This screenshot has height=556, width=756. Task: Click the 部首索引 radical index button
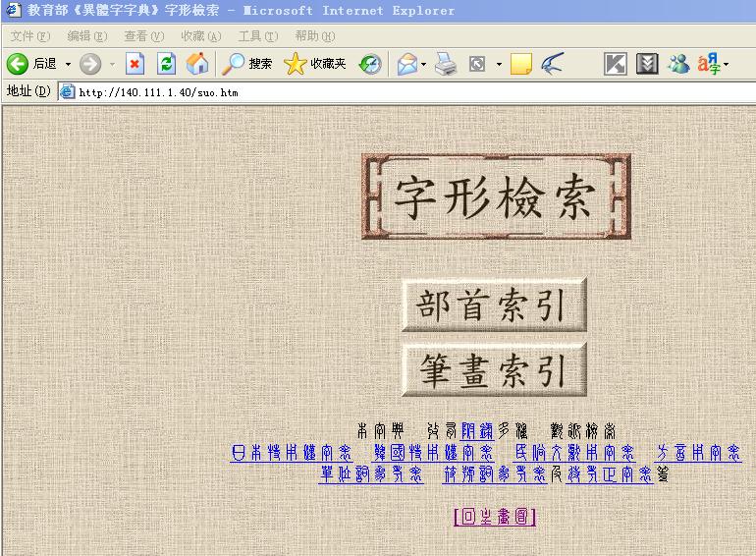pos(494,306)
